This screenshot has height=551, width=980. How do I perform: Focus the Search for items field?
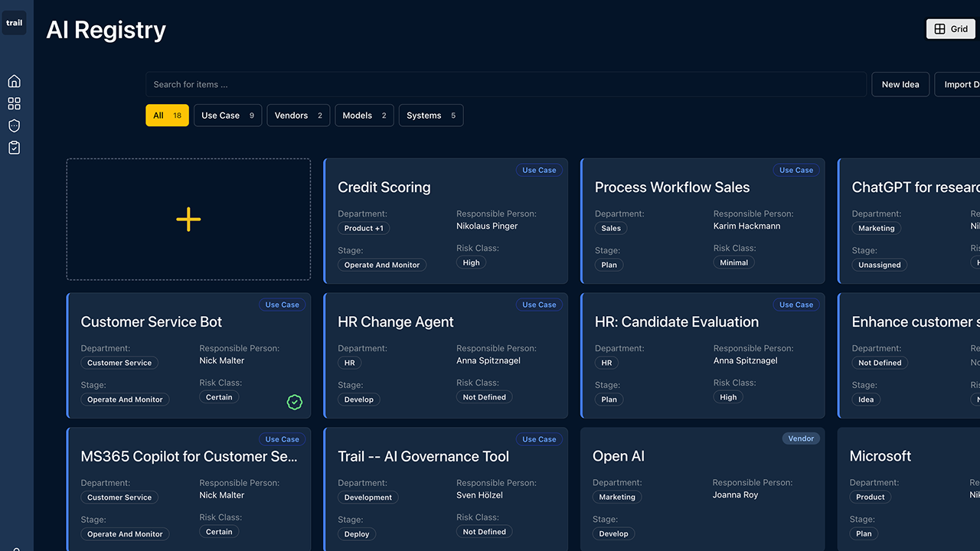[506, 84]
